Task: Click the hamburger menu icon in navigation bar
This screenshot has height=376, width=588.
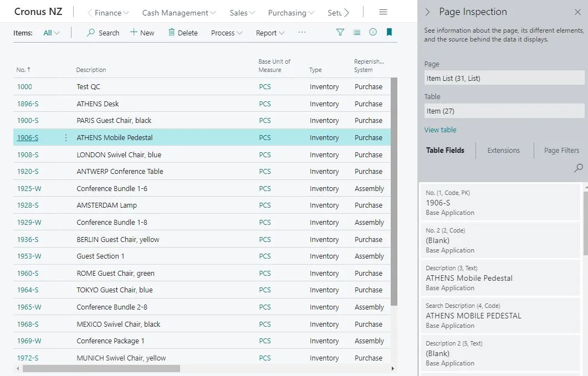Action: (383, 12)
